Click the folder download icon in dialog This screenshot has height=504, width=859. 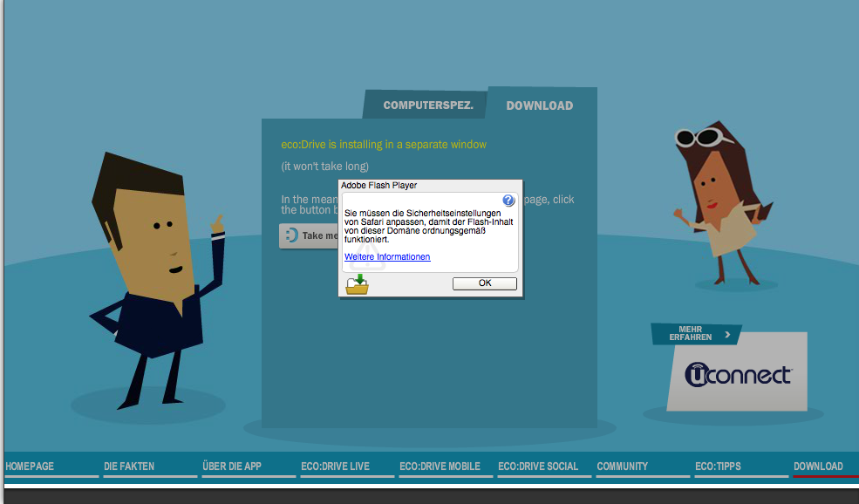point(357,284)
